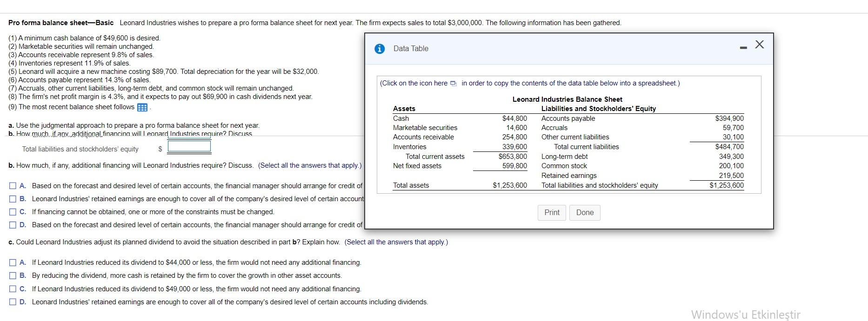The height and width of the screenshot is (321, 868).
Task: Click part a's judgmental approach instruction line
Action: click(x=134, y=125)
